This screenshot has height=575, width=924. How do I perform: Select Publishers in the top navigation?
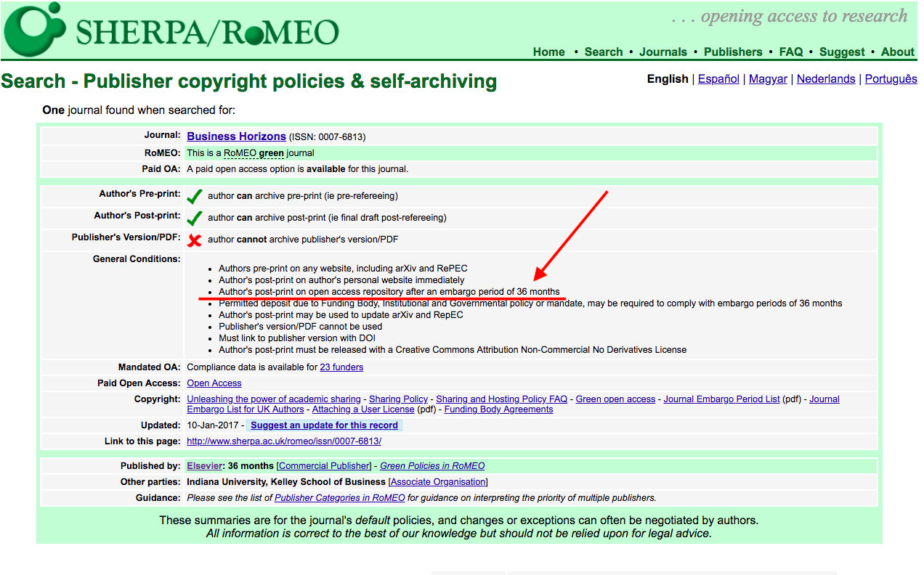point(733,52)
